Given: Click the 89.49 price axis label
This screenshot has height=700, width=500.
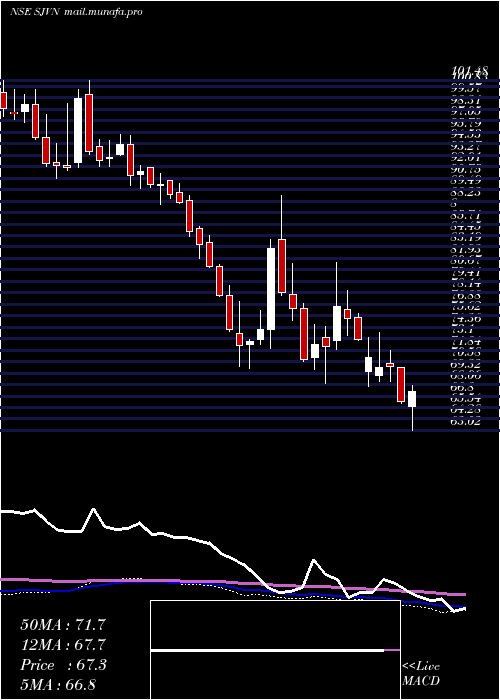Looking at the screenshot, I should tap(466, 181).
